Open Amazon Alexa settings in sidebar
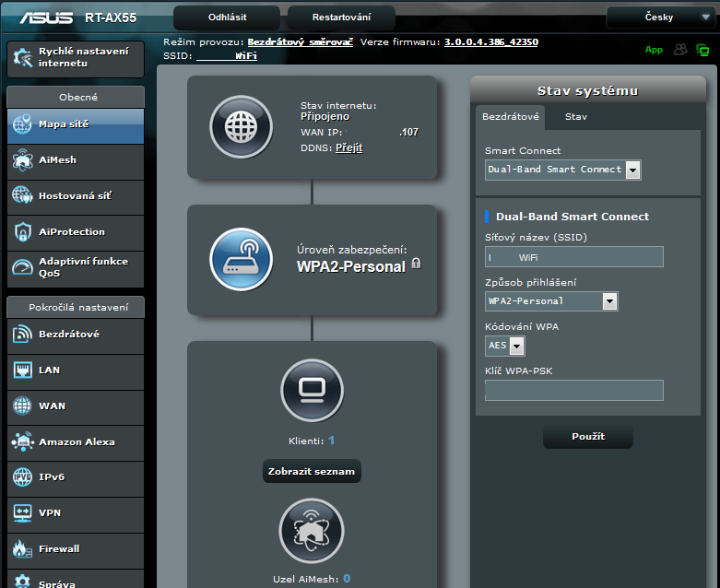Viewport: 720px width, 588px height. click(75, 441)
